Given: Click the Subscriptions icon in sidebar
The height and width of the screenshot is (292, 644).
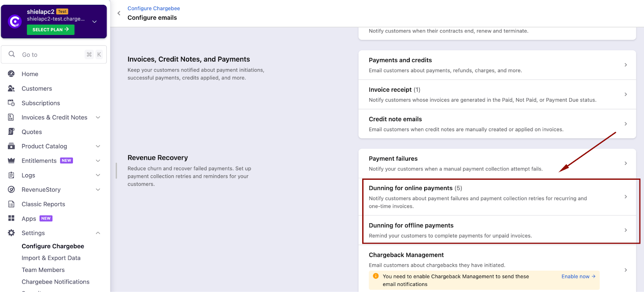Looking at the screenshot, I should (11, 103).
